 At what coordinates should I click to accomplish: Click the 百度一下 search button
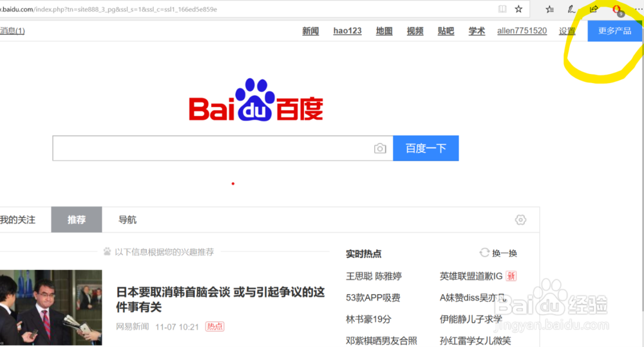426,148
